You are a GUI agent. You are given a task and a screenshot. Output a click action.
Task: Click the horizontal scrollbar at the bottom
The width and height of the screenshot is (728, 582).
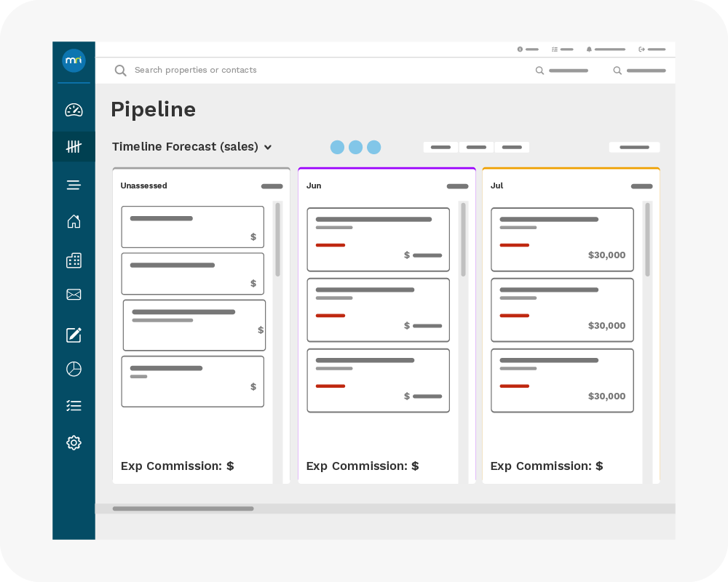point(183,509)
